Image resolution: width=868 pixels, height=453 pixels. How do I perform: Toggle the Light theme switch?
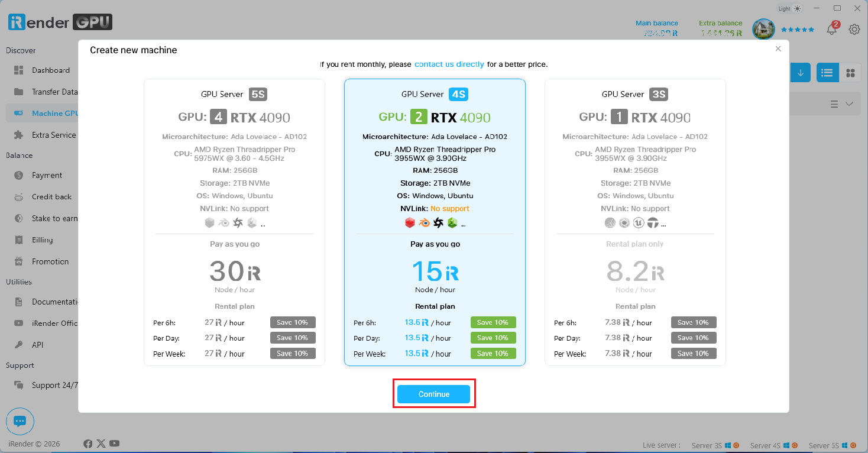(x=790, y=9)
